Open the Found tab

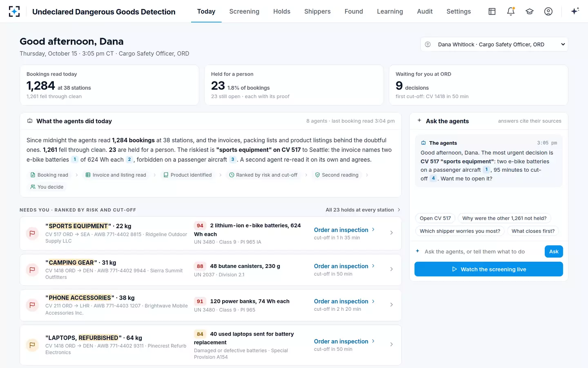(x=354, y=11)
